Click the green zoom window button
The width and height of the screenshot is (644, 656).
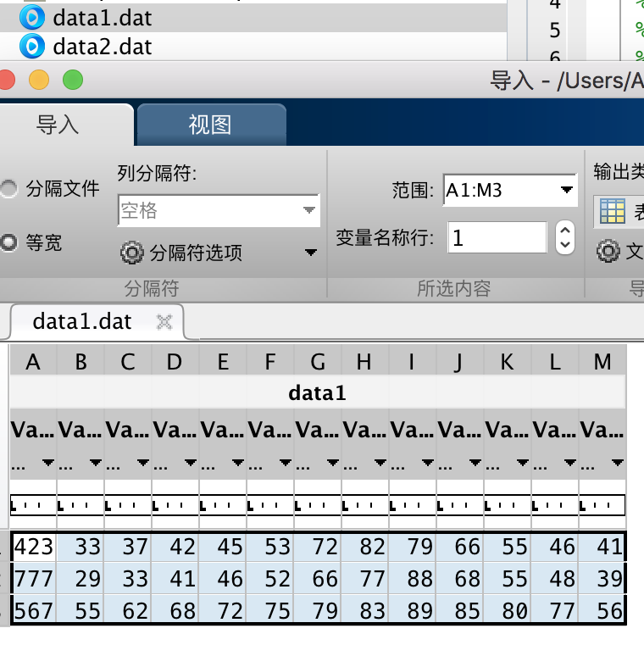[x=73, y=80]
